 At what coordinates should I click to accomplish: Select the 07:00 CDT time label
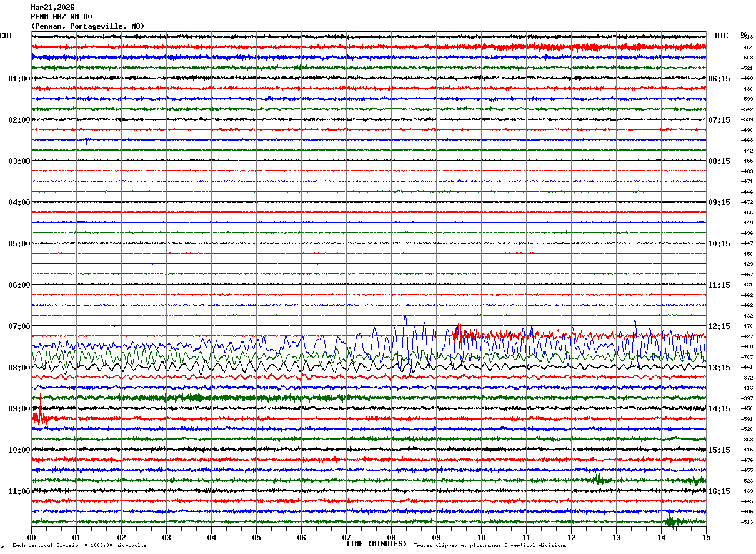click(x=19, y=326)
